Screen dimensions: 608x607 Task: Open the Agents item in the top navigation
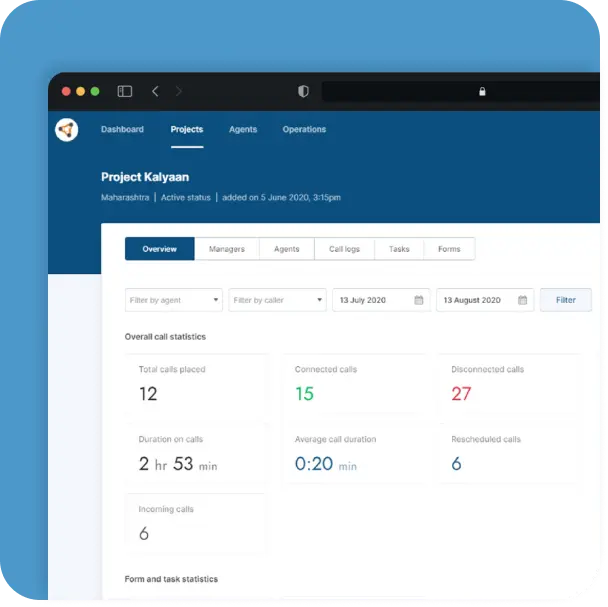click(x=243, y=130)
